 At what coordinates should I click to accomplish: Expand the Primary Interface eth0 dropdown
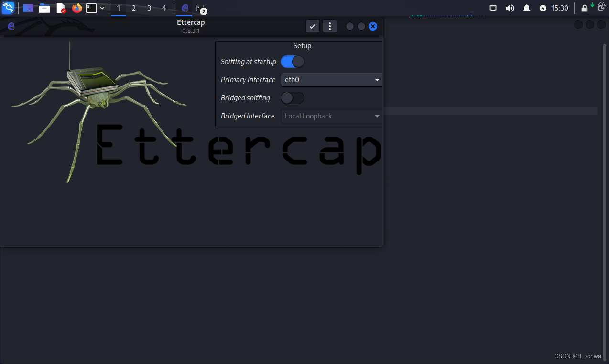331,80
